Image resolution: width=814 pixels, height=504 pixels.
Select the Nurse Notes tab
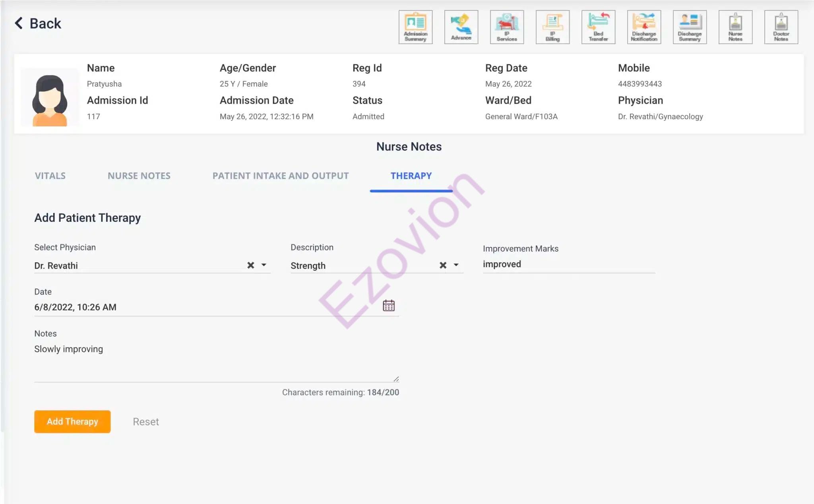pyautogui.click(x=139, y=176)
